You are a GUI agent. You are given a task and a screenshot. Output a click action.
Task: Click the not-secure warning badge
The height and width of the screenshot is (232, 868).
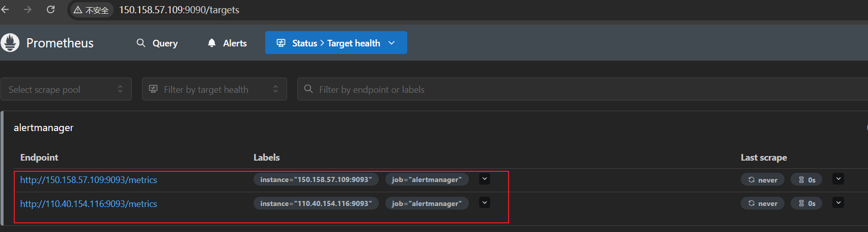pos(91,10)
